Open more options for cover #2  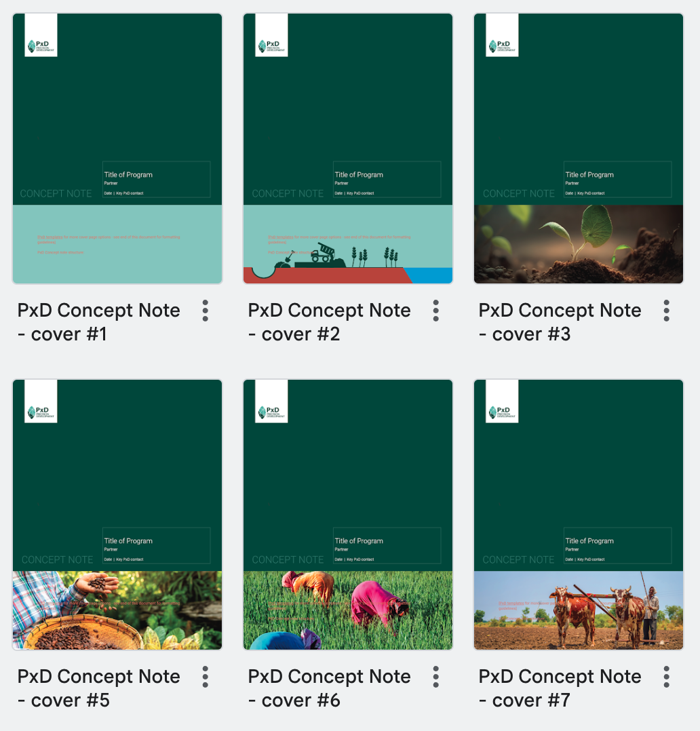tap(435, 311)
